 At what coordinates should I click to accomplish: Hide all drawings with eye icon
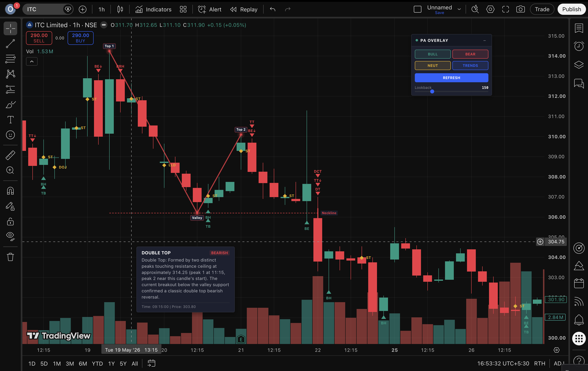tap(10, 236)
